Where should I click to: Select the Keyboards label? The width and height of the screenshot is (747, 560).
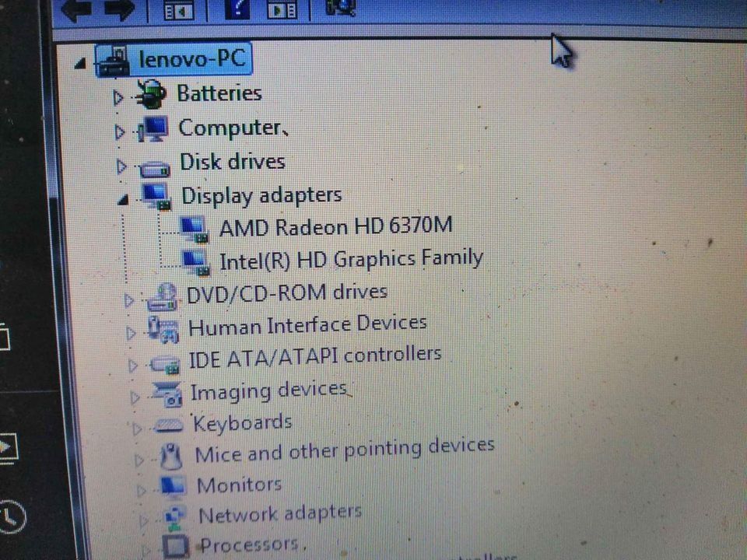pyautogui.click(x=243, y=423)
